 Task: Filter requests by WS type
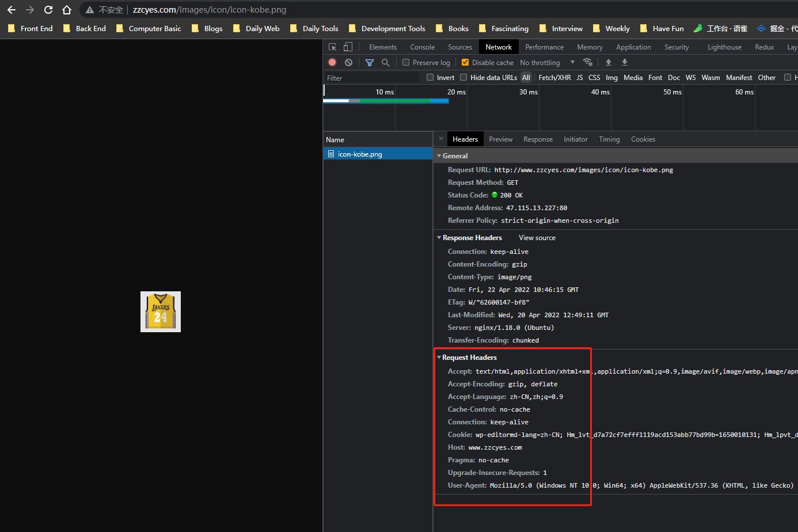(690, 77)
